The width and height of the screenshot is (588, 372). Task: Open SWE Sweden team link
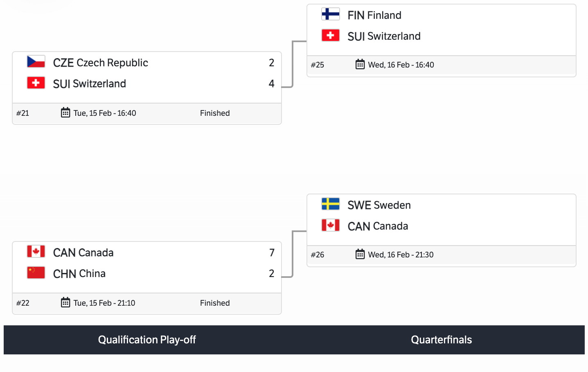point(379,205)
